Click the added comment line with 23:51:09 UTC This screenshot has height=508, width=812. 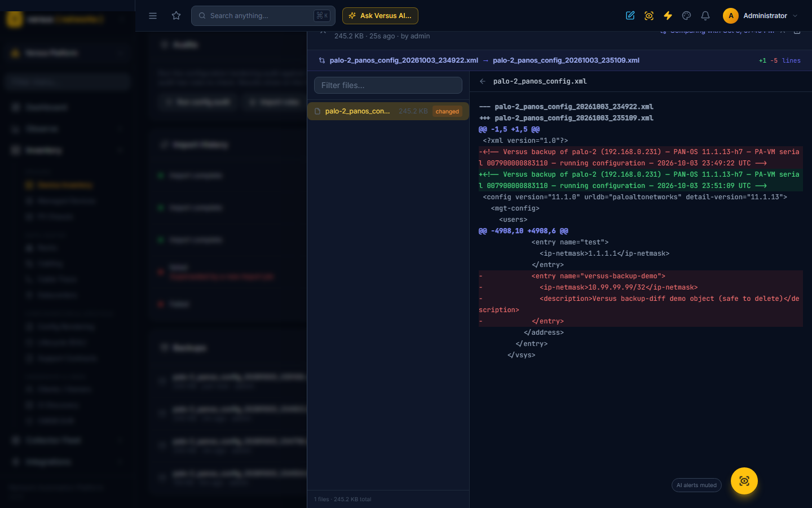(641, 180)
